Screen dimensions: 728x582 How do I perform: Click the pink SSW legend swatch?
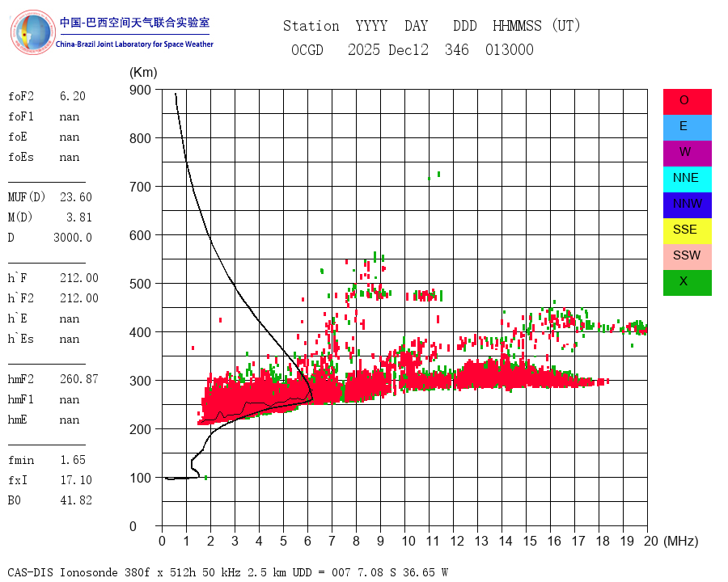click(687, 257)
